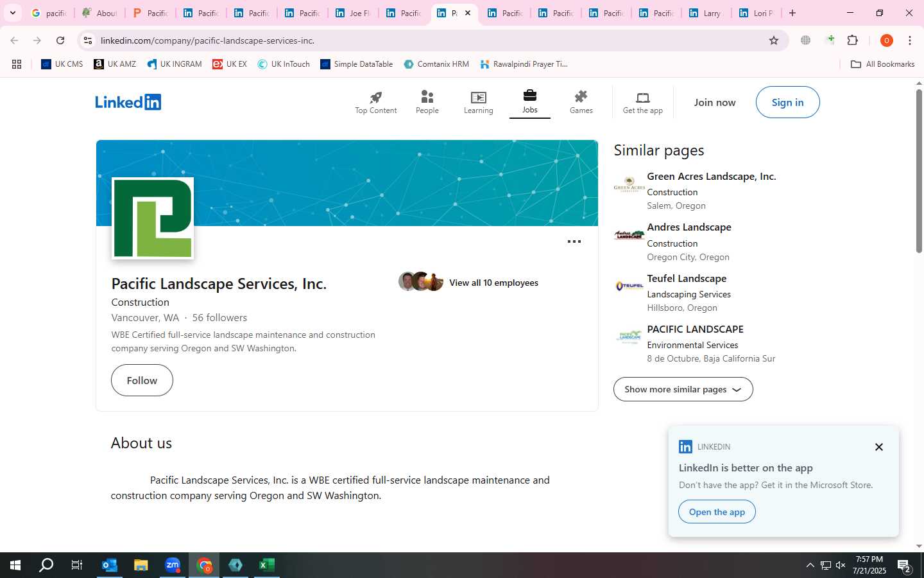Switch to the Lori P tab
Image resolution: width=924 pixels, height=578 pixels.
pyautogui.click(x=757, y=13)
